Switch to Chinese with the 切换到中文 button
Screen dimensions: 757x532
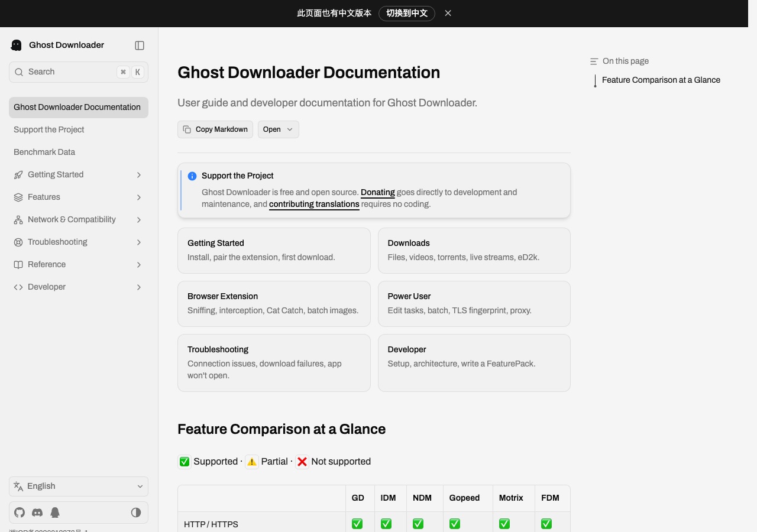tap(407, 13)
